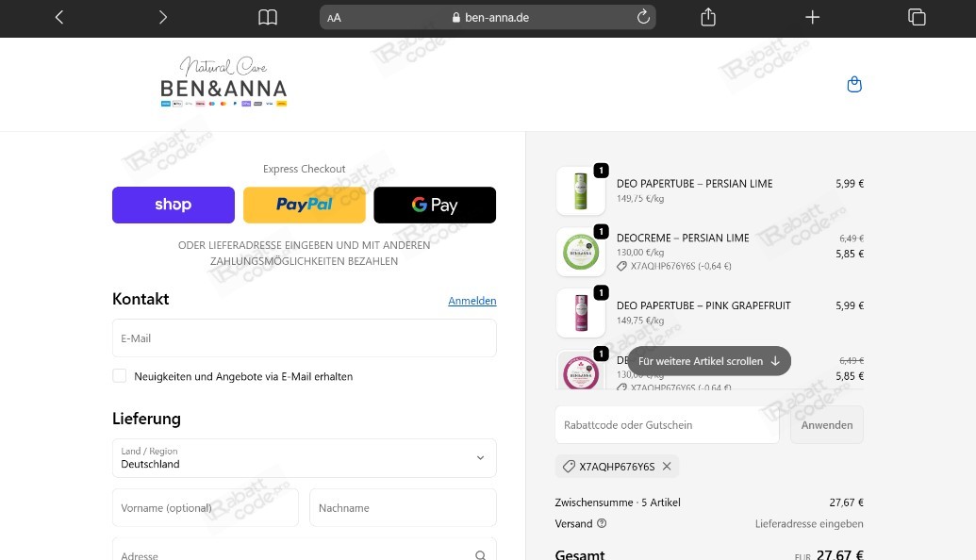Remove code X7AQHP676Y6S via its X icon
976x560 pixels.
point(666,466)
